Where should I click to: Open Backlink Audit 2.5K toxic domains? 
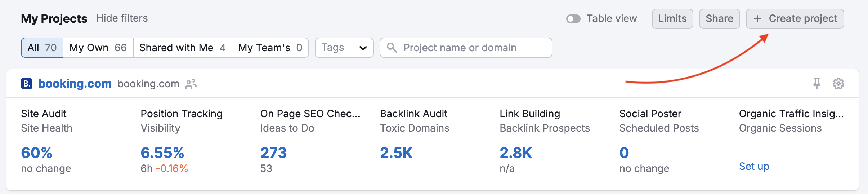[x=396, y=153]
